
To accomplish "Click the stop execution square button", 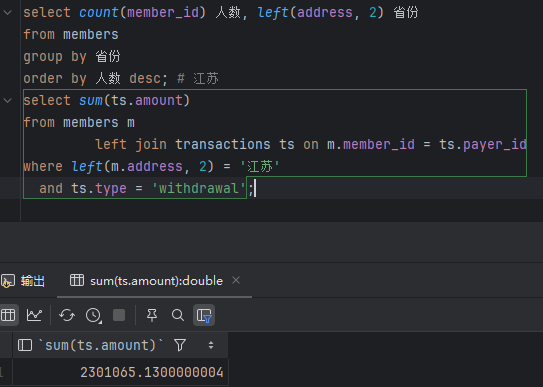I will coord(119,315).
